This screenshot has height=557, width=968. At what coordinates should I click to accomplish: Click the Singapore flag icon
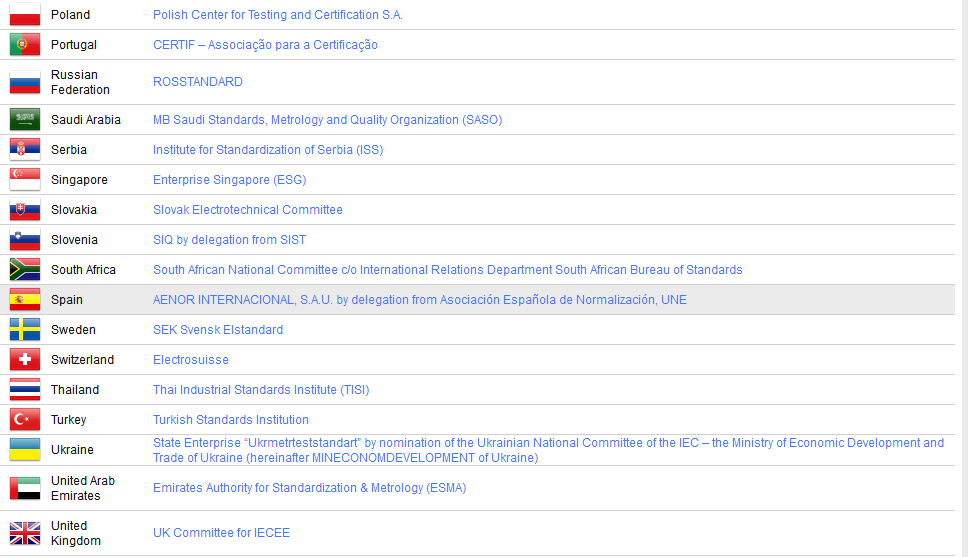point(24,180)
